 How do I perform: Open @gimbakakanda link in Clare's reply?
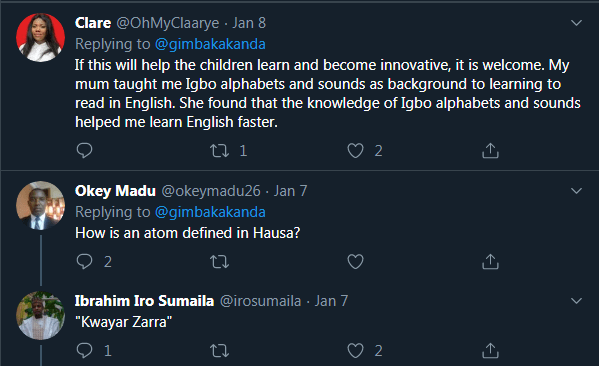click(x=210, y=44)
